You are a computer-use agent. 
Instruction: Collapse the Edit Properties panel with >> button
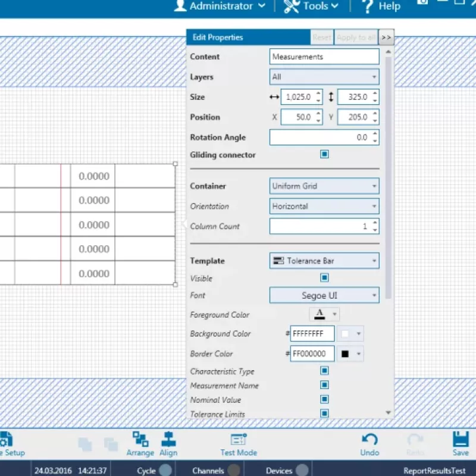(x=386, y=37)
